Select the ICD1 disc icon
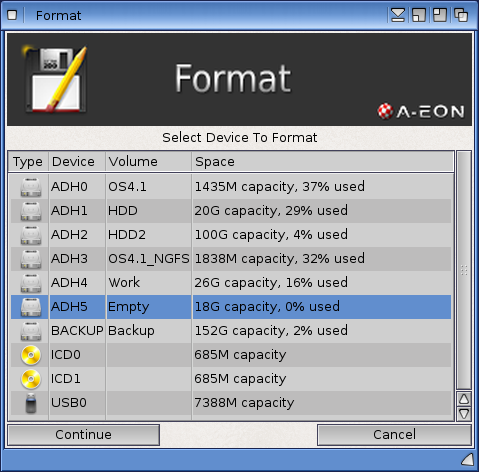This screenshot has height=472, width=479. 31,379
